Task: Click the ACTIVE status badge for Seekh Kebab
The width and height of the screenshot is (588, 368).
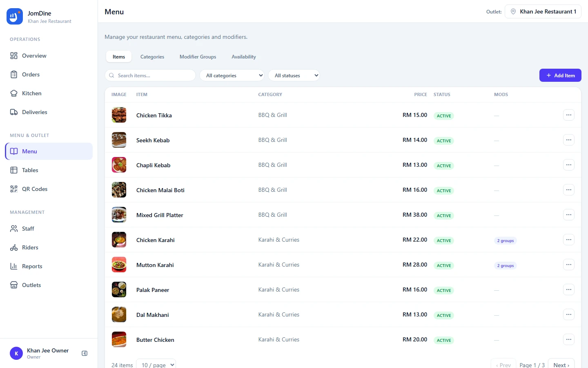Action: [x=444, y=141]
